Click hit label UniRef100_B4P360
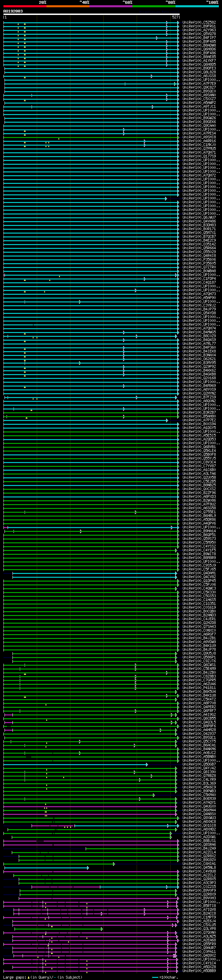Screen dimensions: 222x980 pos(199,347)
